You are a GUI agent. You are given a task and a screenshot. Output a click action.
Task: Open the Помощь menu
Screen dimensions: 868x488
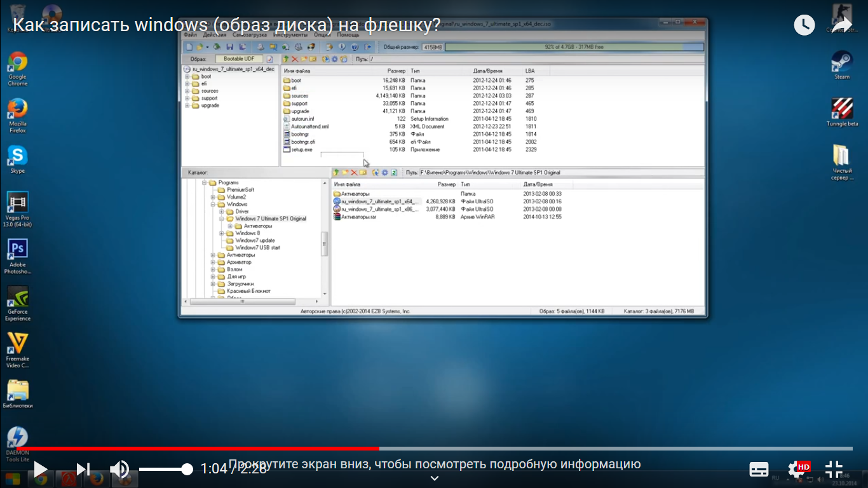pos(348,35)
